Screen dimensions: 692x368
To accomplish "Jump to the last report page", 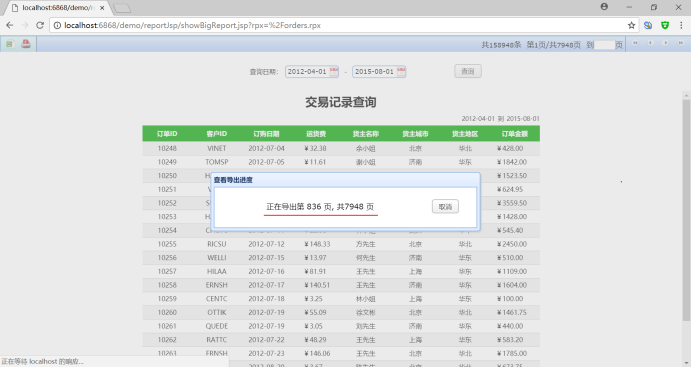I will click(x=681, y=43).
